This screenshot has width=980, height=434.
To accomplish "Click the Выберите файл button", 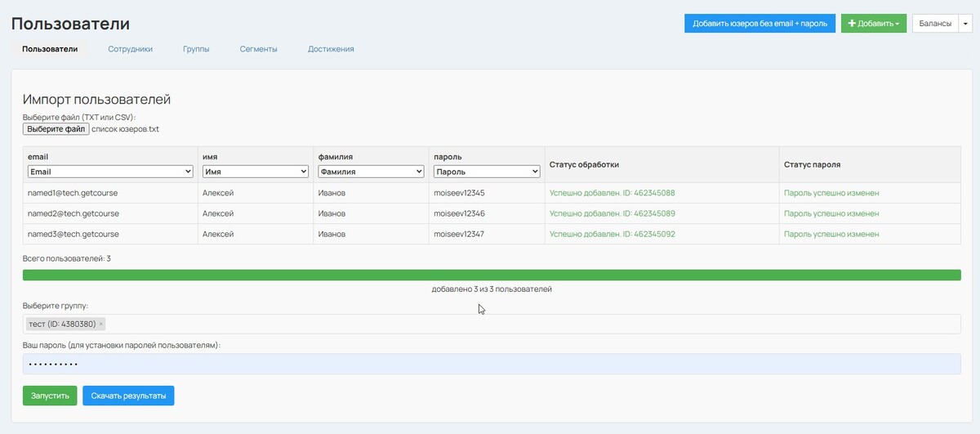I will pyautogui.click(x=56, y=129).
